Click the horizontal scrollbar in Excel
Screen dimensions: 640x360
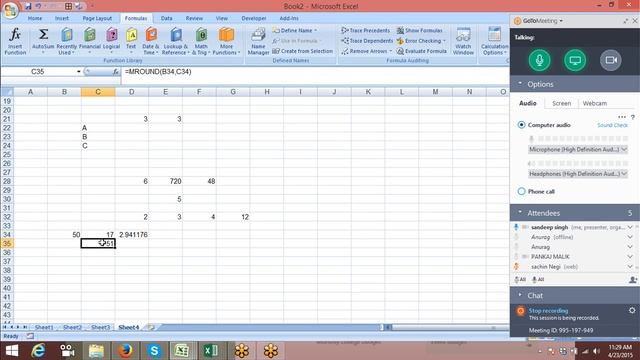click(x=449, y=327)
